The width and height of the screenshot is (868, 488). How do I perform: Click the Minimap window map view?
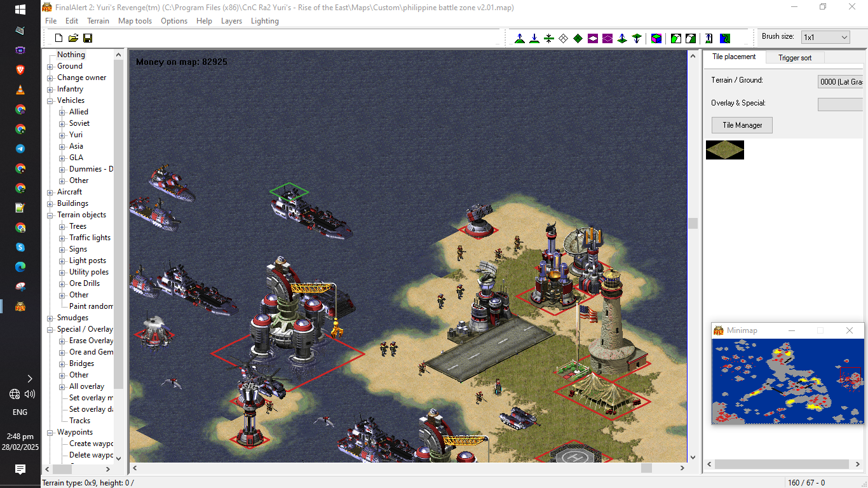coord(787,381)
